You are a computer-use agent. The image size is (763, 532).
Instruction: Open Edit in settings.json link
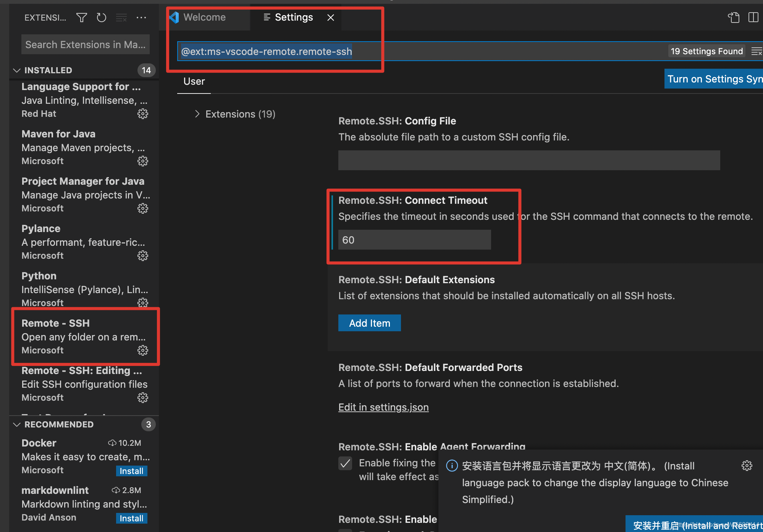(383, 407)
